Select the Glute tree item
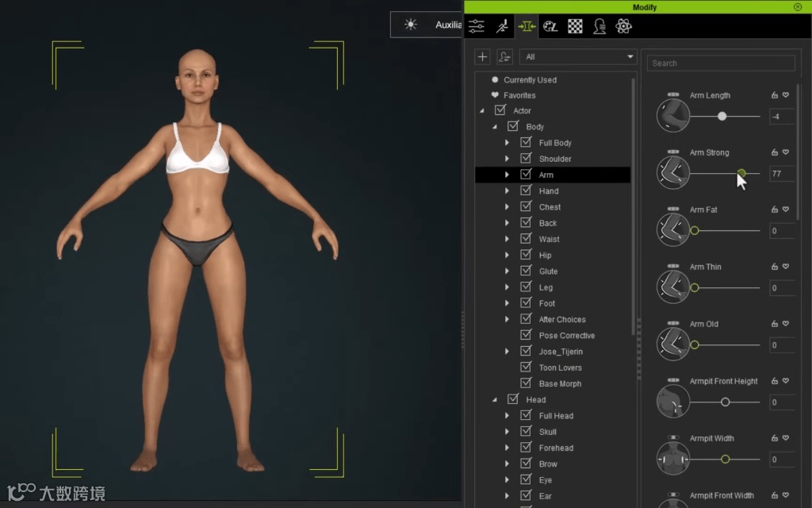This screenshot has width=812, height=508. 548,271
